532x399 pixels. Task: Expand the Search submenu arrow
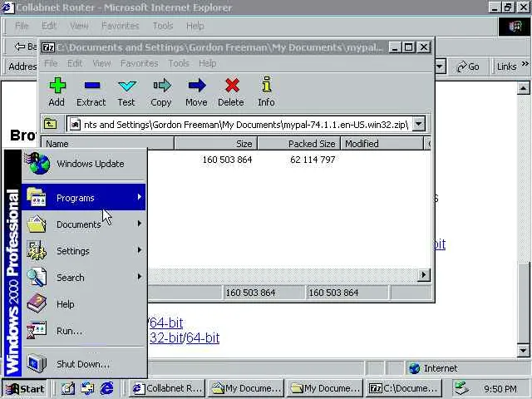point(140,277)
